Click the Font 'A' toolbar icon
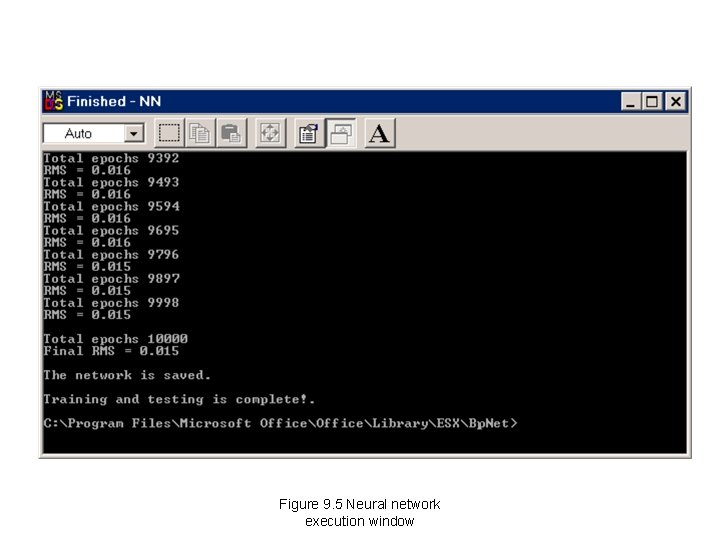 tap(379, 133)
